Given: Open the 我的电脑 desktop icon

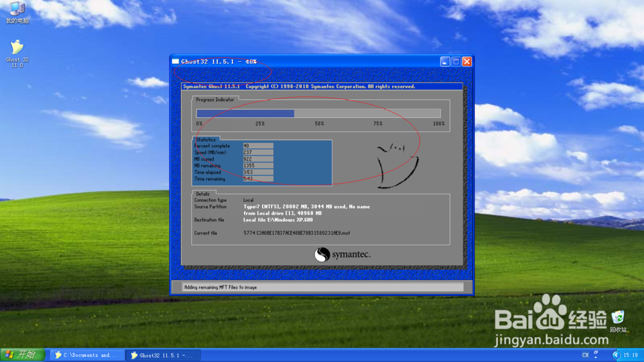Looking at the screenshot, I should tap(17, 12).
